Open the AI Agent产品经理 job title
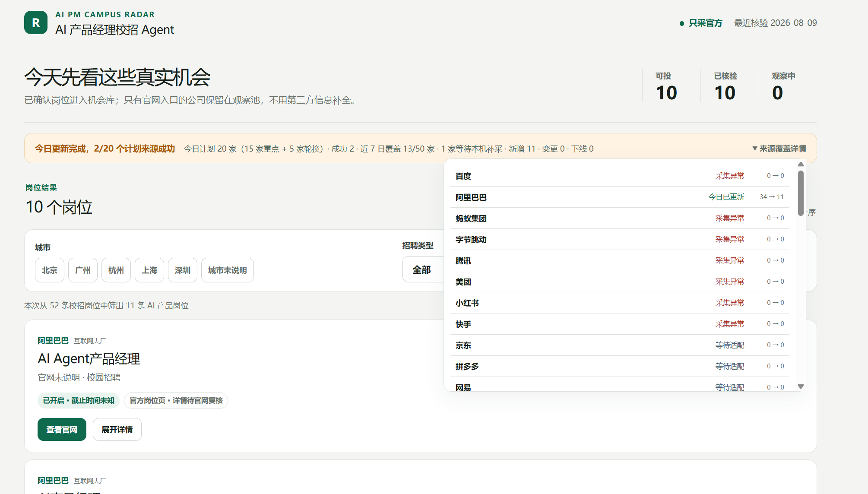 89,359
